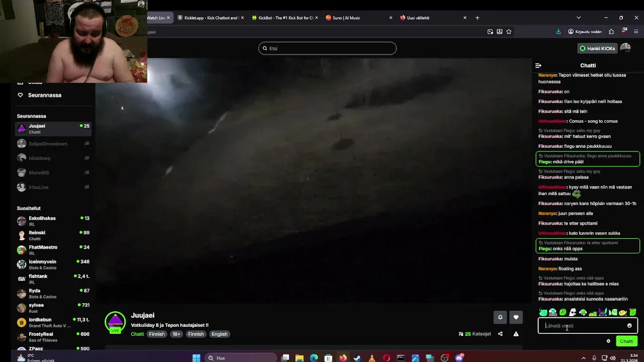644x362 pixels.
Task: Close the KickBot tab
Action: pos(316,18)
